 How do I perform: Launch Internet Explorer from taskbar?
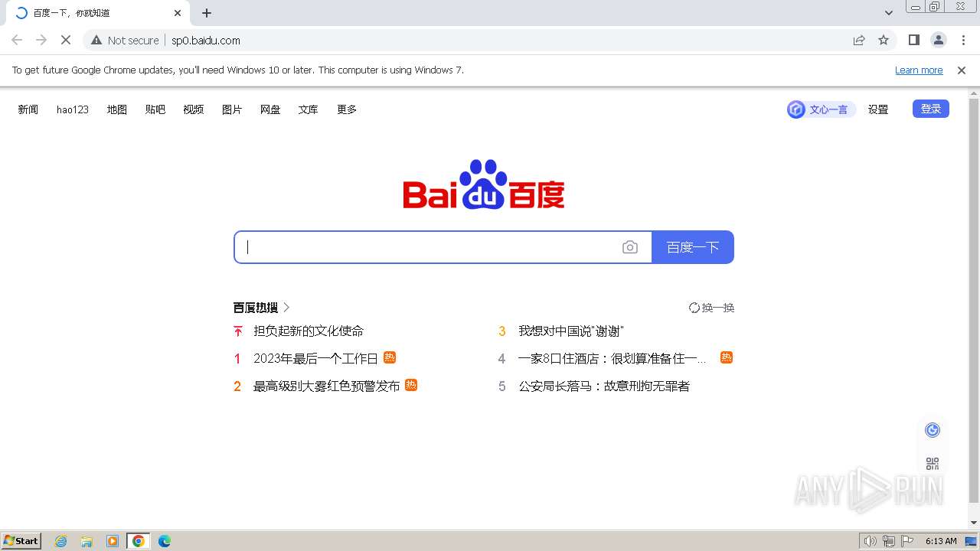[61, 541]
